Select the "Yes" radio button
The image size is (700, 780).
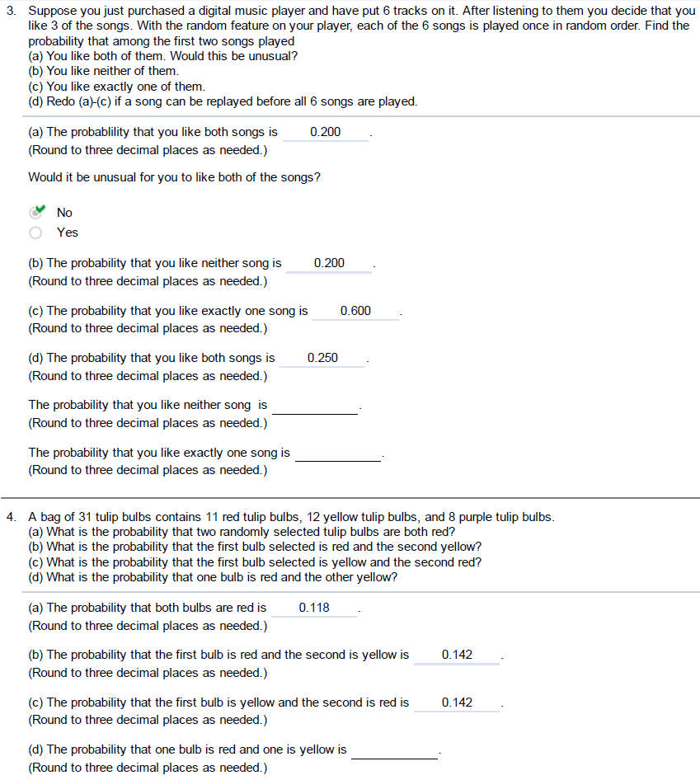pyautogui.click(x=35, y=232)
